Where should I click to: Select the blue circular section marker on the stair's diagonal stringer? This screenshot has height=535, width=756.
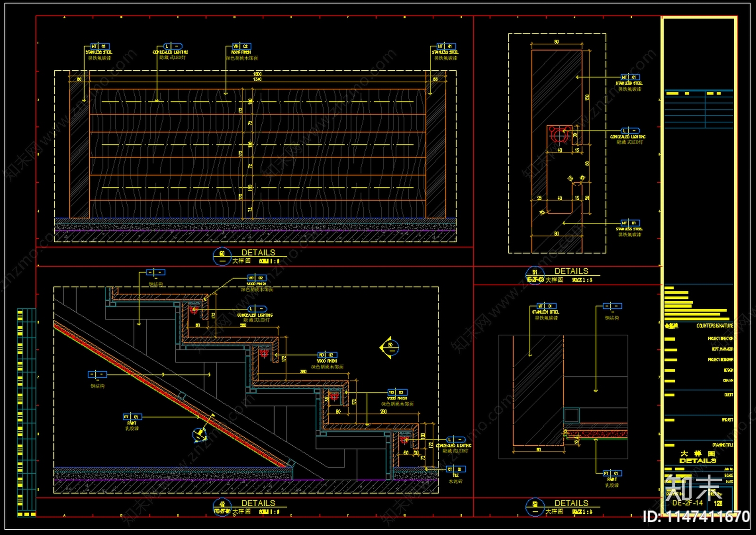click(199, 434)
